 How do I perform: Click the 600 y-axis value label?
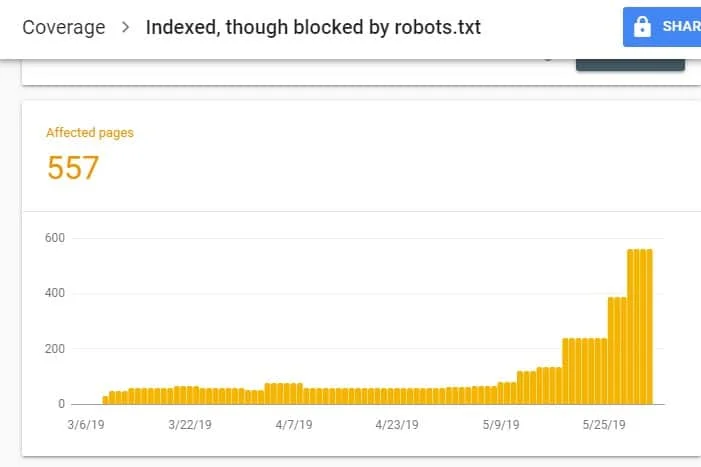pyautogui.click(x=55, y=238)
